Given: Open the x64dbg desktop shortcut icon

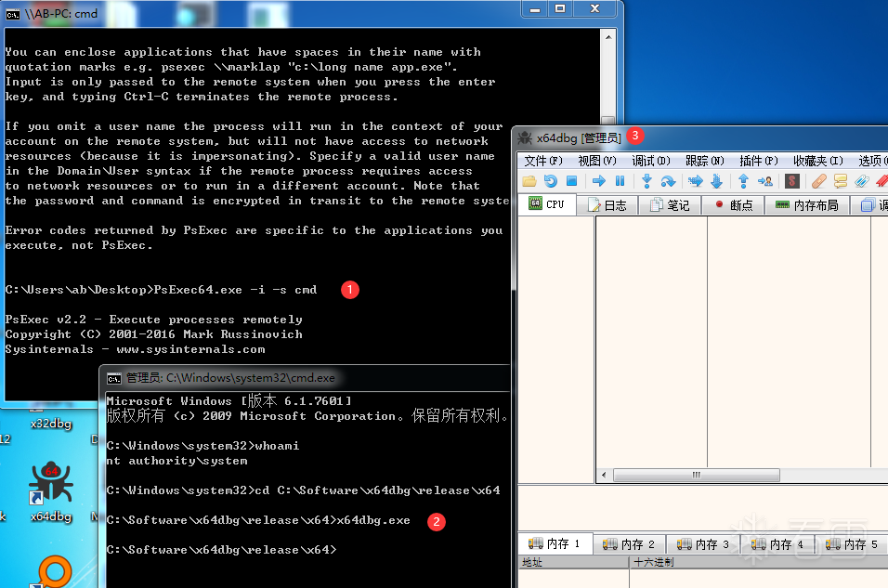Looking at the screenshot, I should (x=51, y=490).
